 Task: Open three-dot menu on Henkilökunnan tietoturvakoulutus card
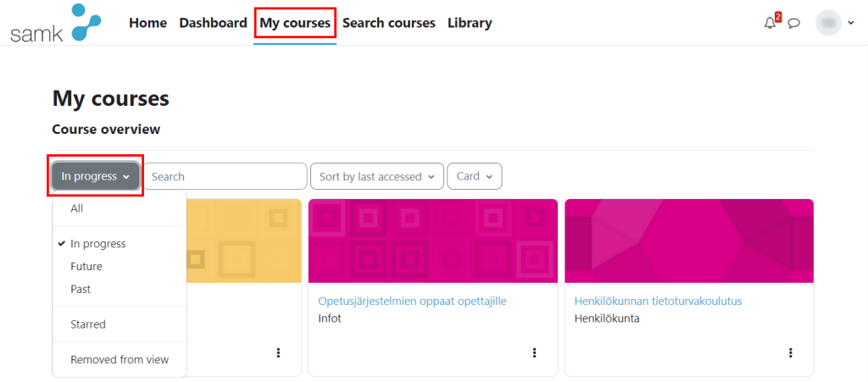coord(791,352)
